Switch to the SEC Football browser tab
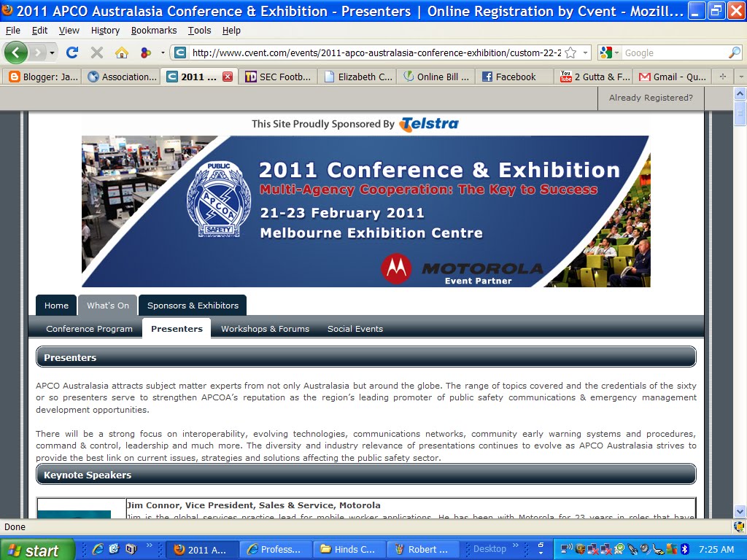This screenshot has width=747, height=560. pos(278,77)
